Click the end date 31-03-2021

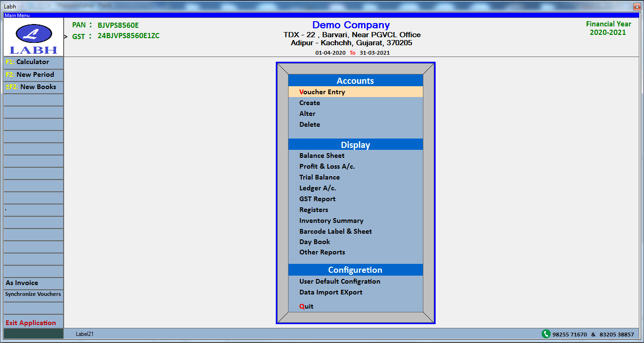pyautogui.click(x=375, y=53)
